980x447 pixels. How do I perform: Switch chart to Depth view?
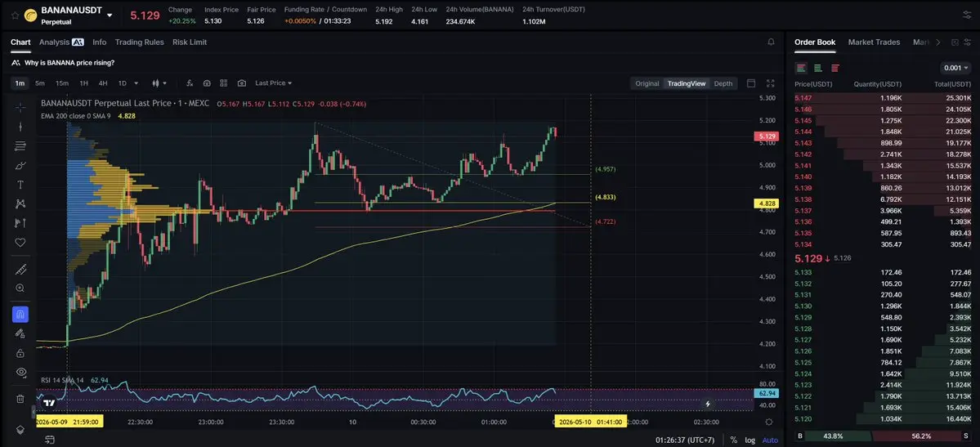[x=723, y=83]
